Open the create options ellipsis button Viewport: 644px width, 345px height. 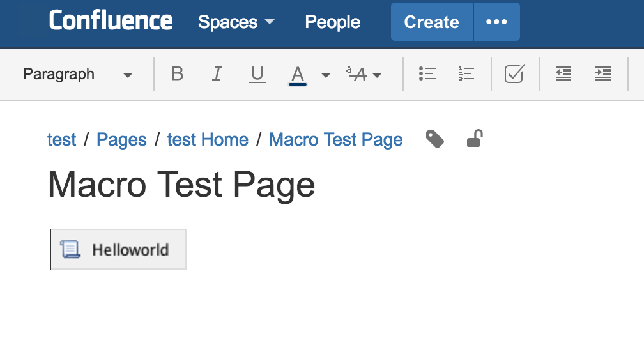point(496,22)
